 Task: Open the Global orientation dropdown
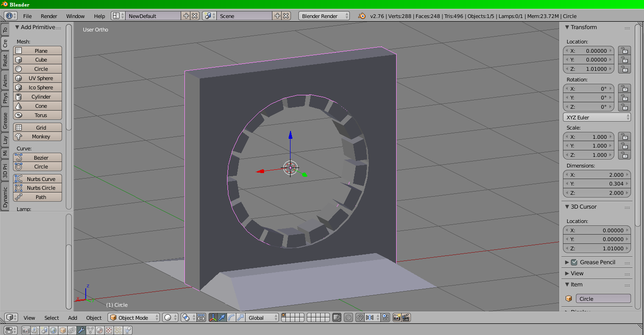(x=262, y=317)
